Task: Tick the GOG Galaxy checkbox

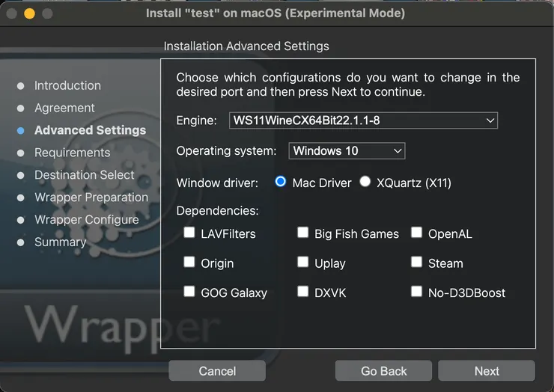Action: click(x=189, y=292)
